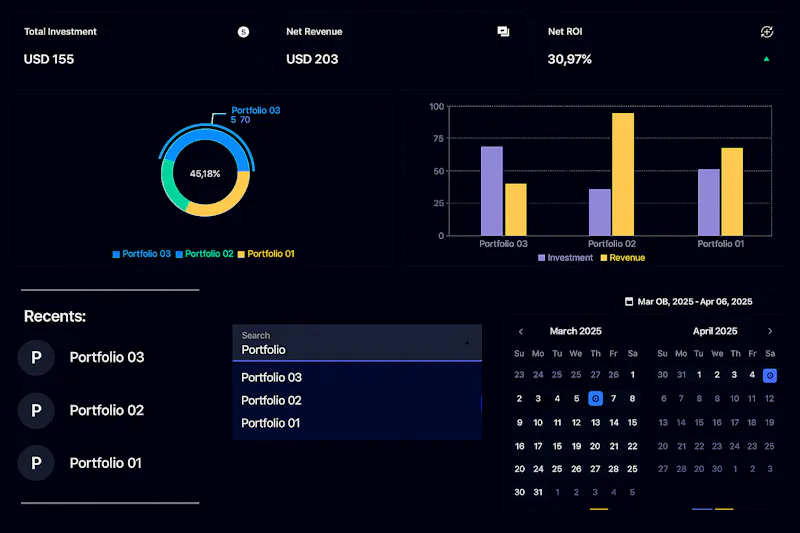This screenshot has width=800, height=533.
Task: Collapse the Portfolio search dropdown arrow
Action: (467, 343)
